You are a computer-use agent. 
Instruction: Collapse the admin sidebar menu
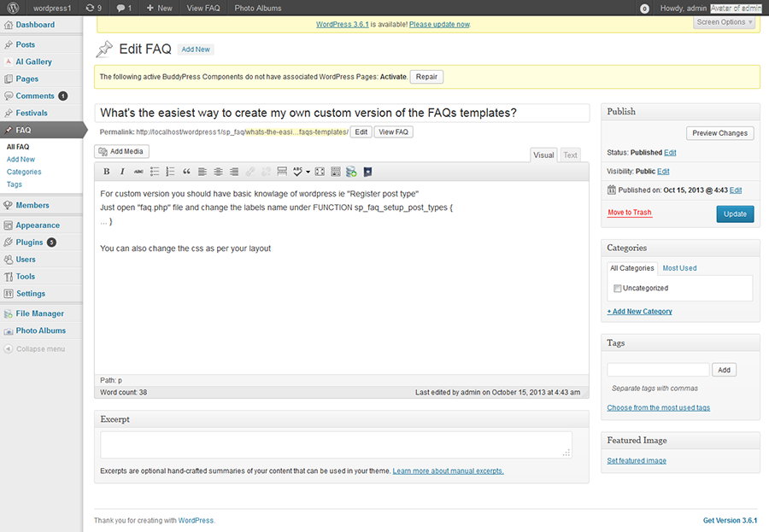click(x=34, y=349)
